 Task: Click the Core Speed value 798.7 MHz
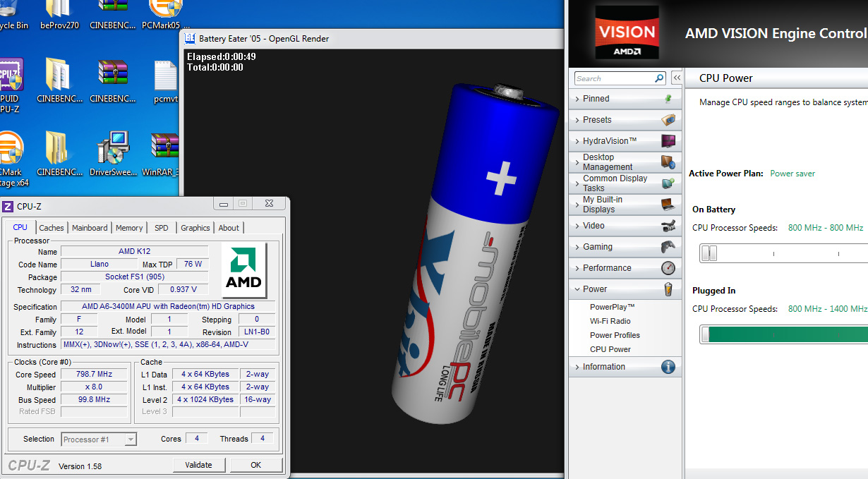pos(95,375)
